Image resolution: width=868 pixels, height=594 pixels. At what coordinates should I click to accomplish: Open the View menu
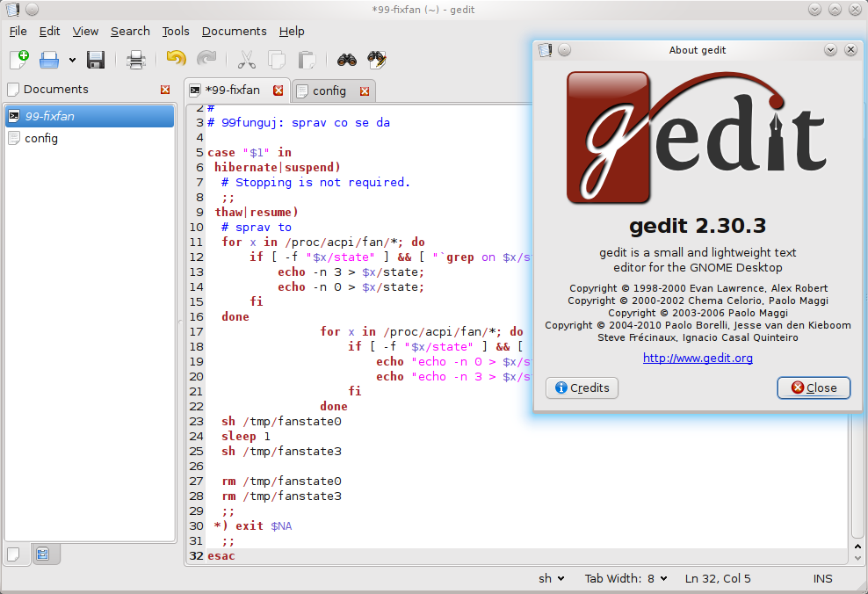coord(85,31)
